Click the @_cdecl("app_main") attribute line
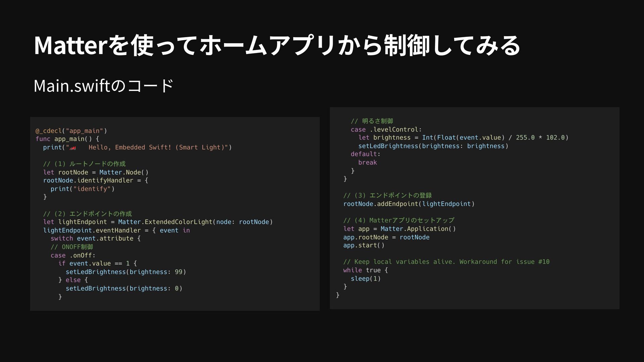Image resolution: width=644 pixels, height=362 pixels. pos(71,131)
